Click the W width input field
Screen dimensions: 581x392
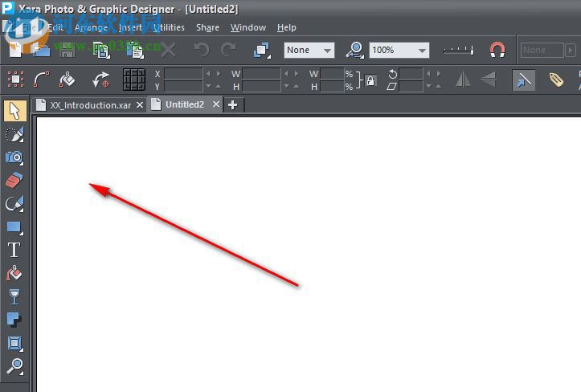point(261,74)
